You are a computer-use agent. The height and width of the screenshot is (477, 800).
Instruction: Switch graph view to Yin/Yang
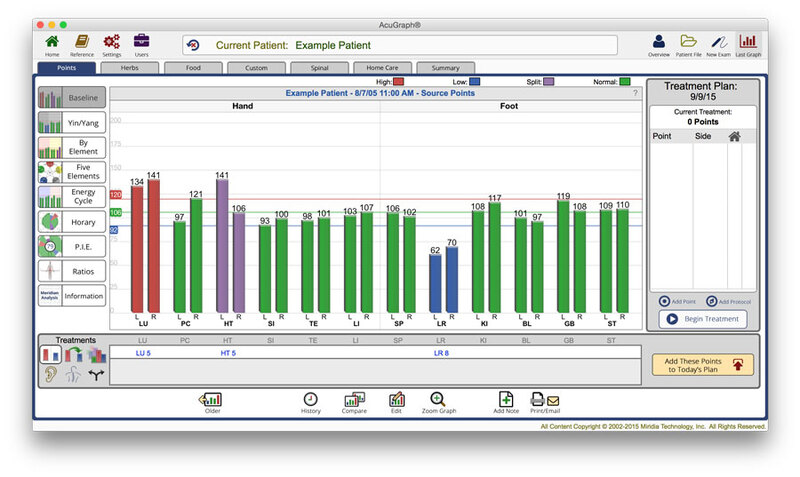[x=71, y=123]
